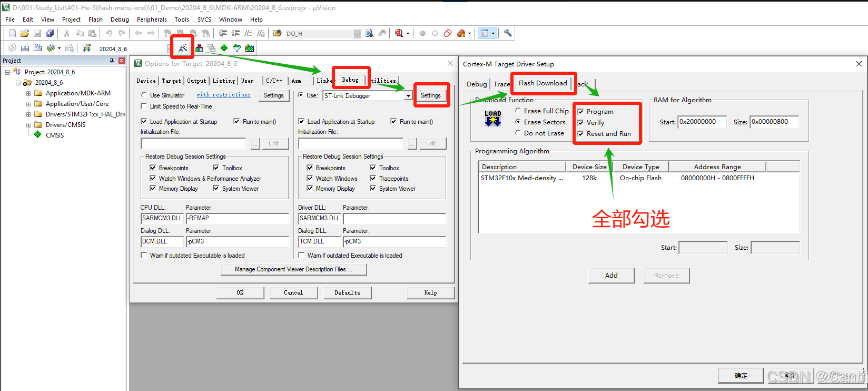Expand the Application/MDK-ARM folder

pos(28,93)
